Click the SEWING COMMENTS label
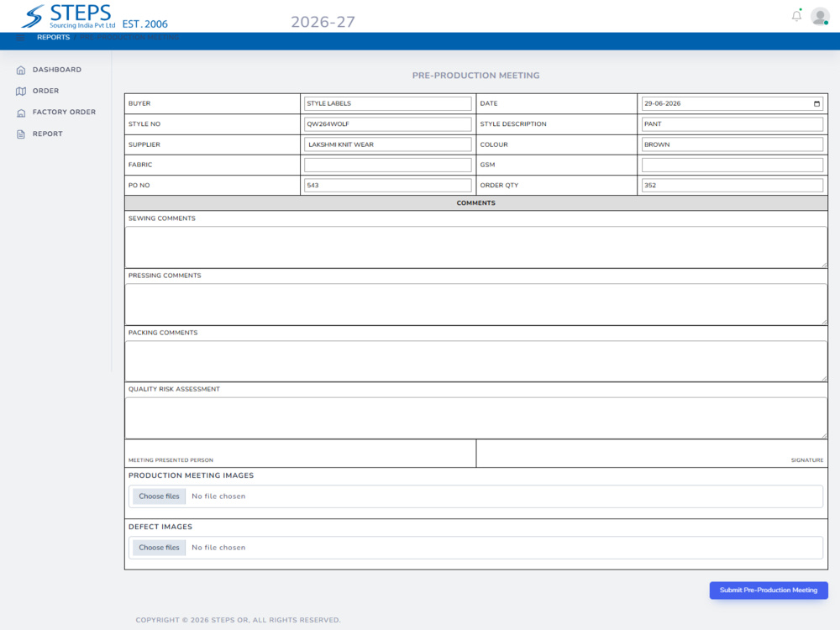Viewport: 840px width, 630px height. (162, 218)
